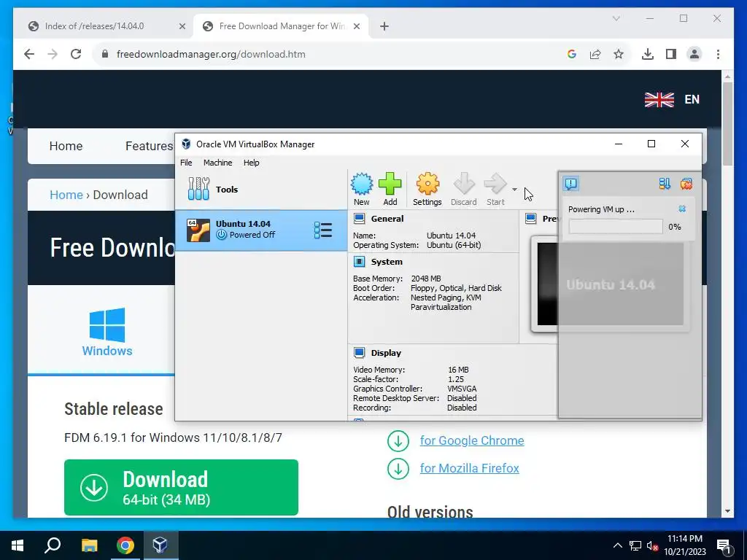
Task: Open File Explorer from taskbar
Action: tap(89, 545)
